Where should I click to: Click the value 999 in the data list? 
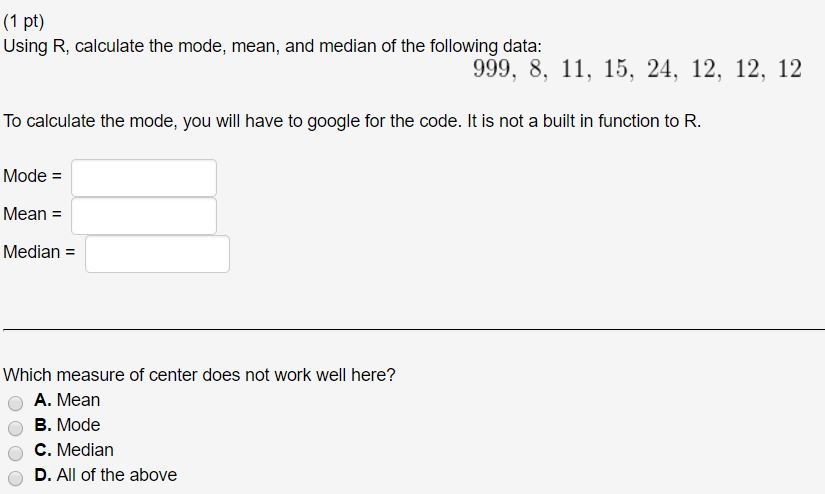(x=491, y=69)
